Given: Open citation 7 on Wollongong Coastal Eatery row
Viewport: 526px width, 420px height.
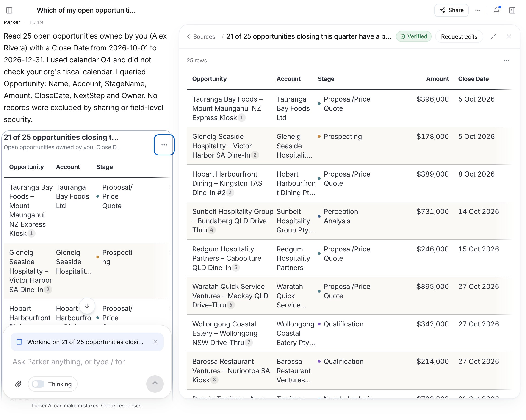Looking at the screenshot, I should 249,343.
